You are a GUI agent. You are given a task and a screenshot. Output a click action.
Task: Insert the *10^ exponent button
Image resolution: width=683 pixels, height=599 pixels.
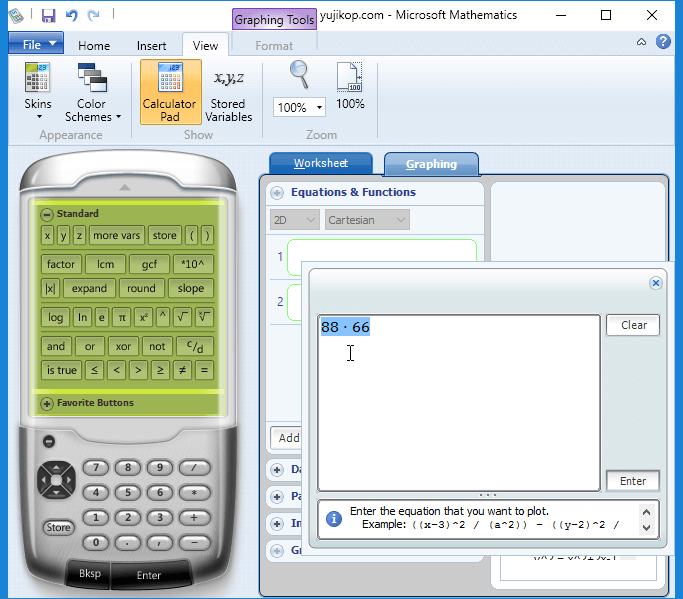tap(193, 264)
